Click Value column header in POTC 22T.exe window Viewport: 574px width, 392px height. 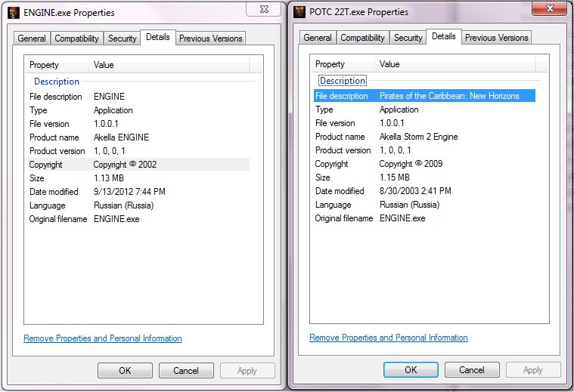[455, 64]
